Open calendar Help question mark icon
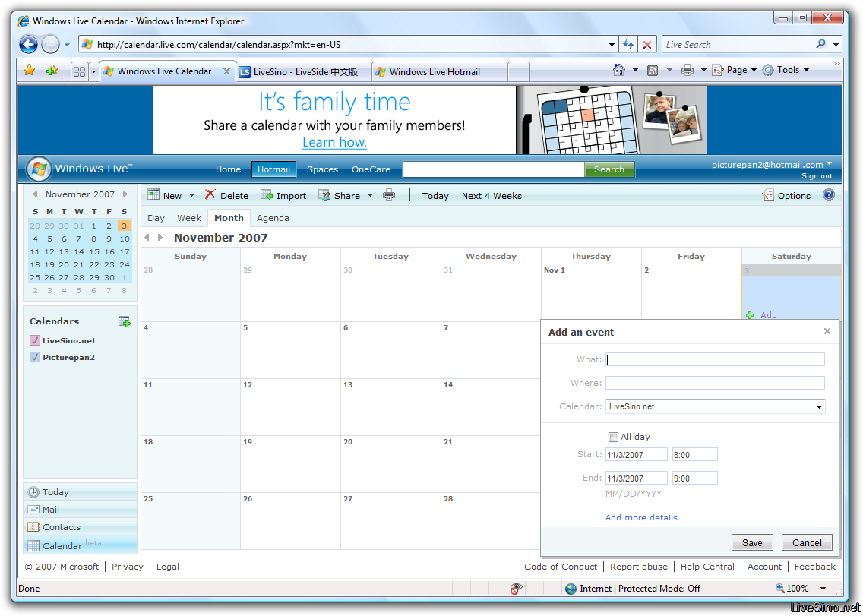The height and width of the screenshot is (616, 863). pos(829,195)
